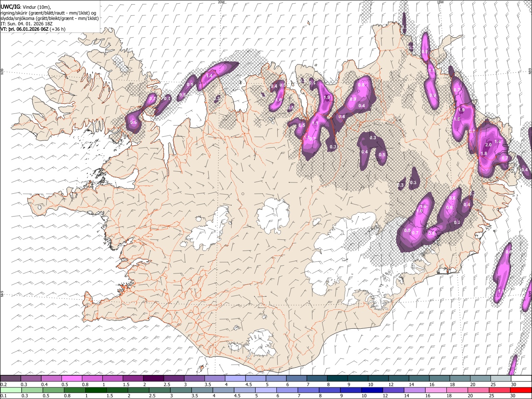
Task: Click the rain legend swatch between 0.1 and 0.3
Action: click(11, 390)
